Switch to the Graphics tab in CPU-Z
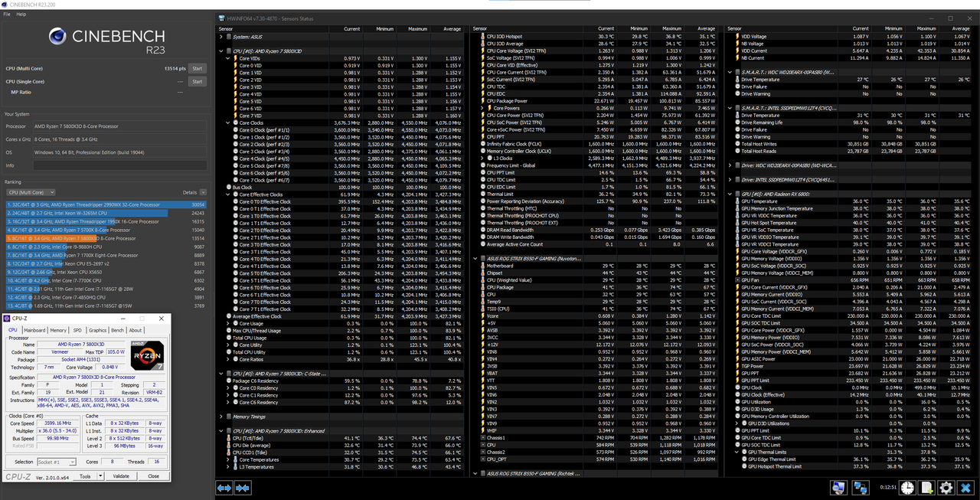The height and width of the screenshot is (500, 980). (97, 330)
